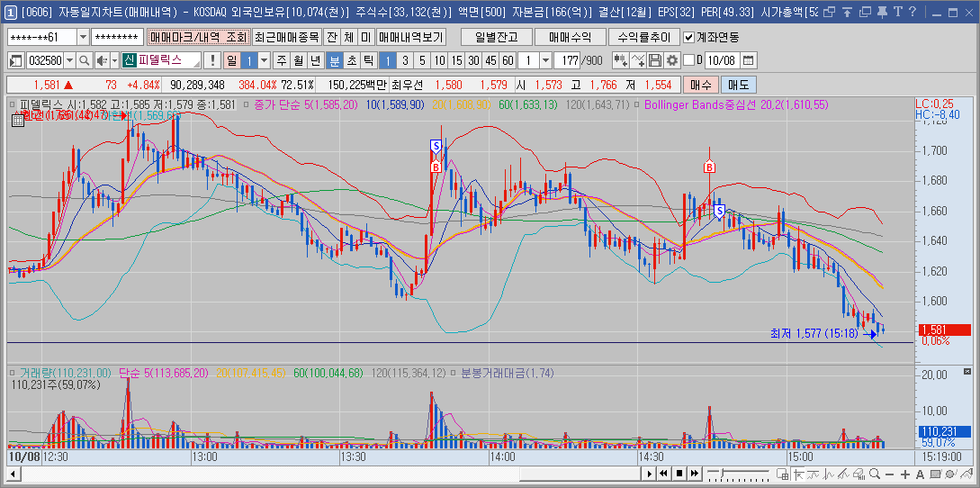Click the data grid icon at chart top-left

pyautogui.click(x=18, y=120)
